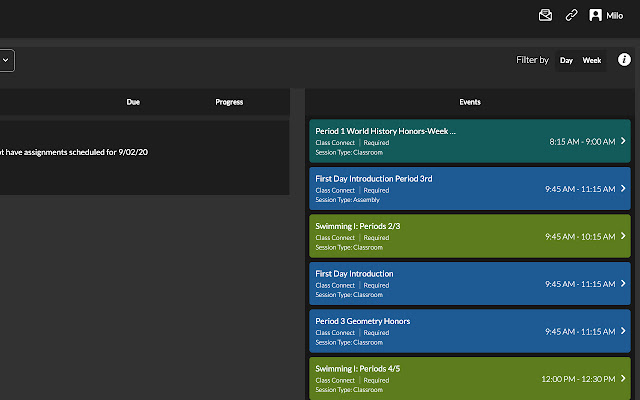Screen dimensions: 640x400
Task: Select Period 1 World History Honors-Week title
Action: (385, 131)
